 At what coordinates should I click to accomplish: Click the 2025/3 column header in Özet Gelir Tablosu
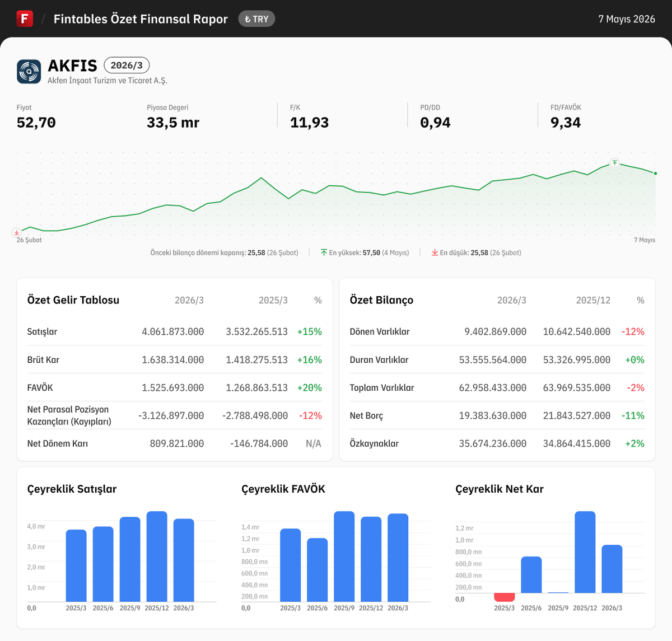point(273,300)
